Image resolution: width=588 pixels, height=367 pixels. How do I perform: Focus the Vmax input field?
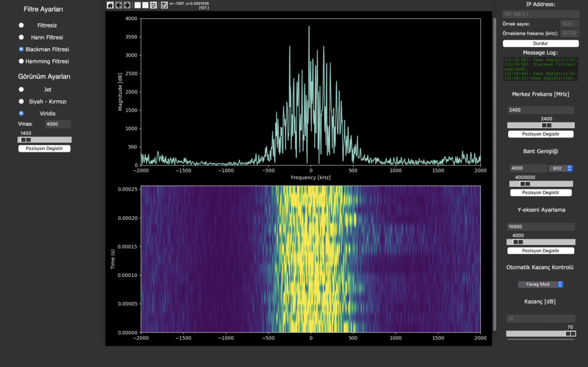pos(58,124)
